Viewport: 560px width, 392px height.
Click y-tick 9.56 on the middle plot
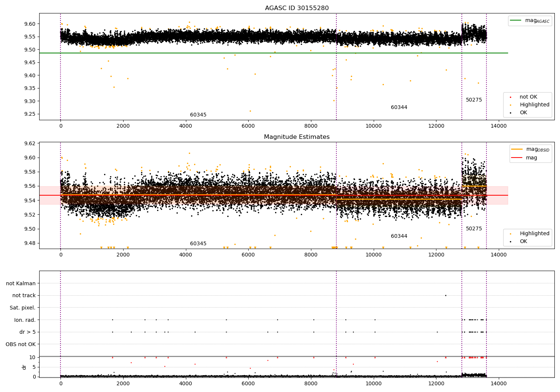[29, 186]
